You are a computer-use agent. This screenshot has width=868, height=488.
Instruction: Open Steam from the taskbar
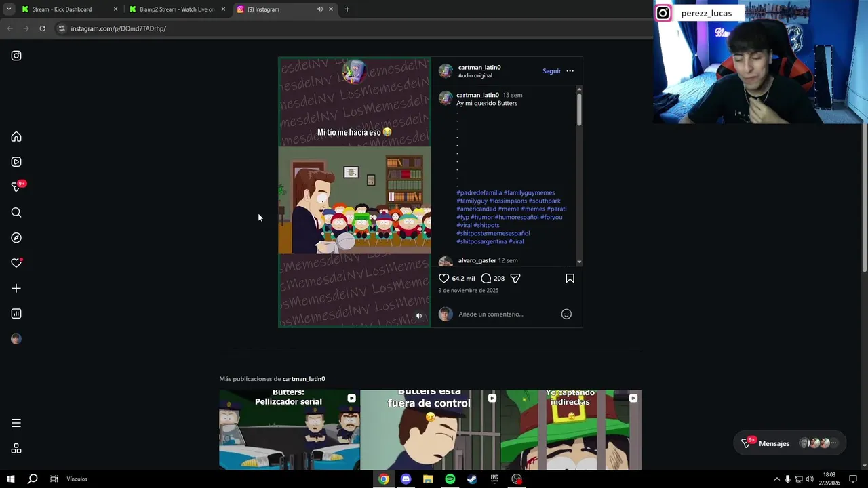(x=472, y=479)
